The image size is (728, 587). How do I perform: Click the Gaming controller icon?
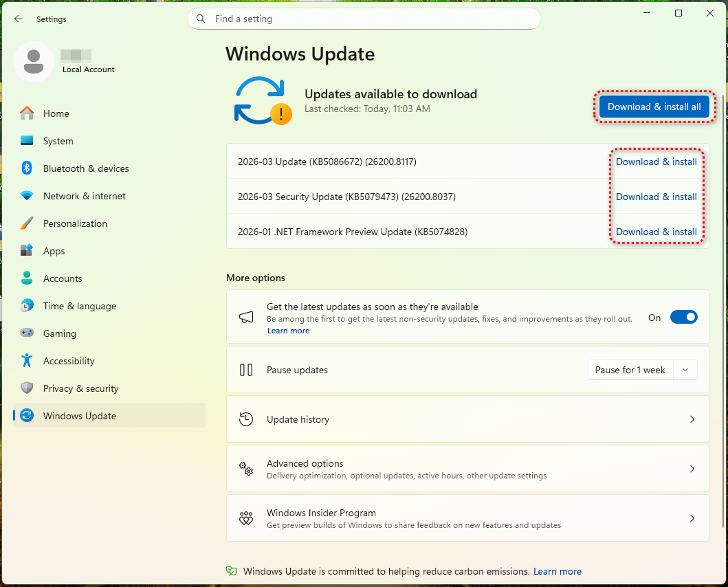27,333
